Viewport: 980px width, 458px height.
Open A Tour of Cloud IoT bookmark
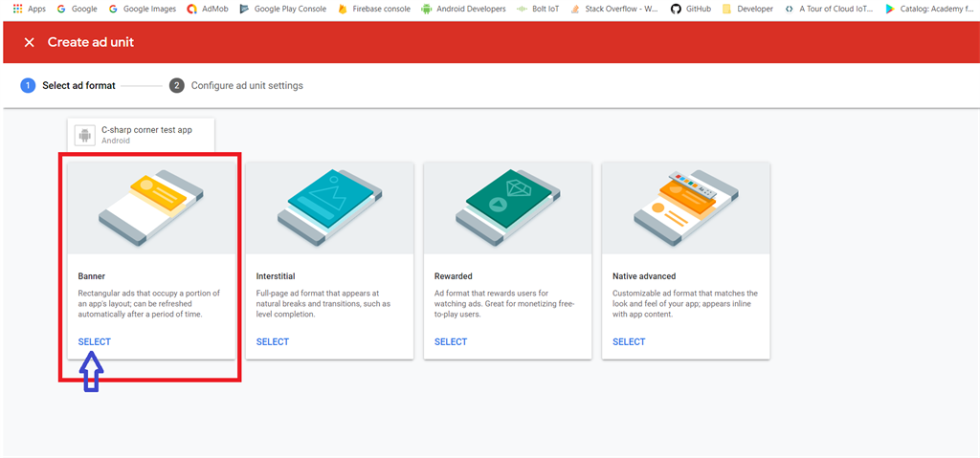click(830, 9)
